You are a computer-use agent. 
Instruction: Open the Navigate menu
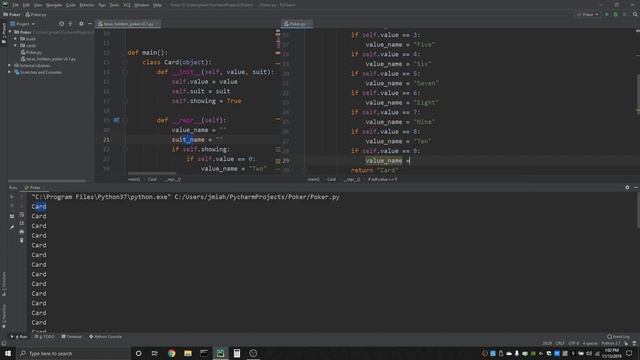point(54,5)
